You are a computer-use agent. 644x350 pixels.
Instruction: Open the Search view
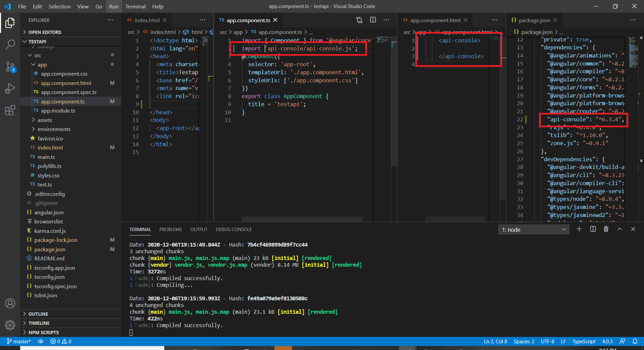pyautogui.click(x=10, y=44)
